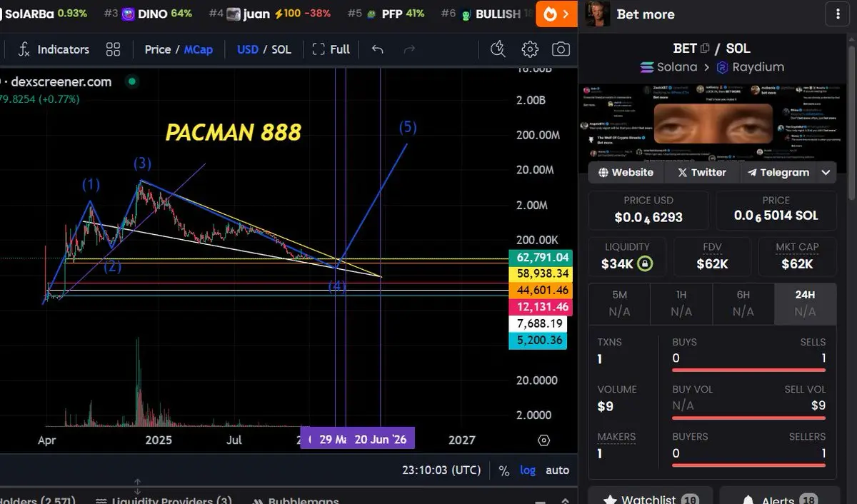Image resolution: width=857 pixels, height=504 pixels.
Task: Add token to Watchlist
Action: pos(650,497)
